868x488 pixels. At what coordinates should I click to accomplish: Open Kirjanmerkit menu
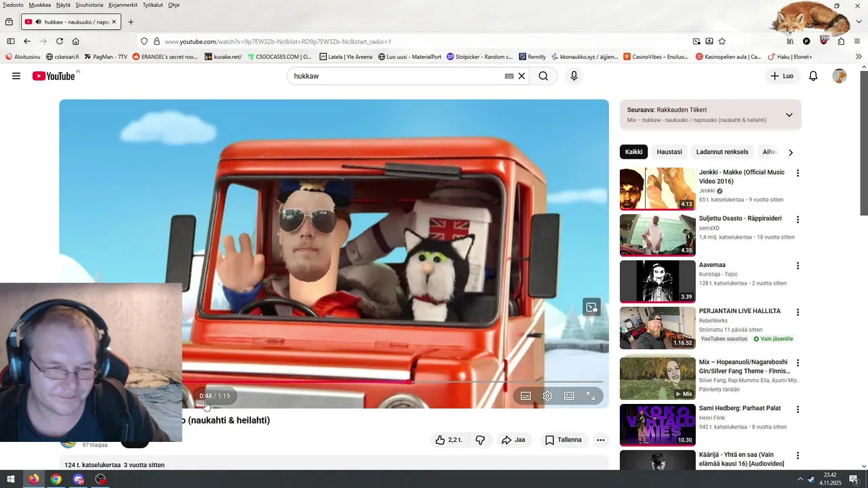point(123,5)
